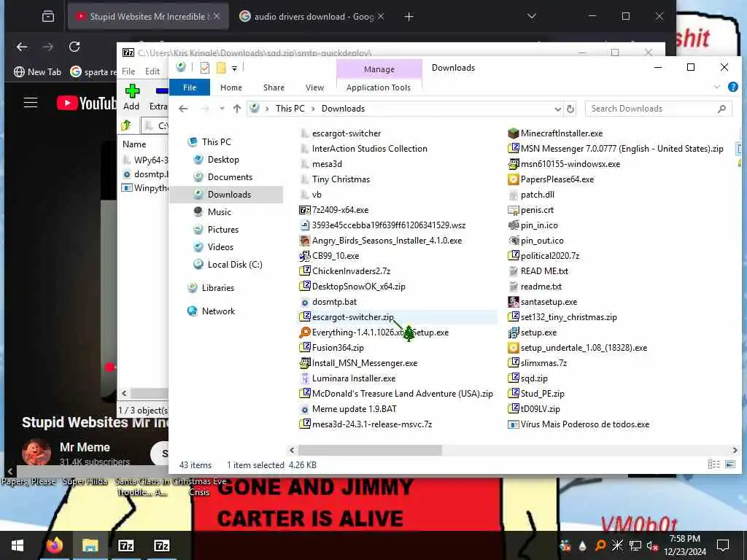Screen dimensions: 747x560
Task: Click the Add plus icon in 7-Zip
Action: click(132, 90)
